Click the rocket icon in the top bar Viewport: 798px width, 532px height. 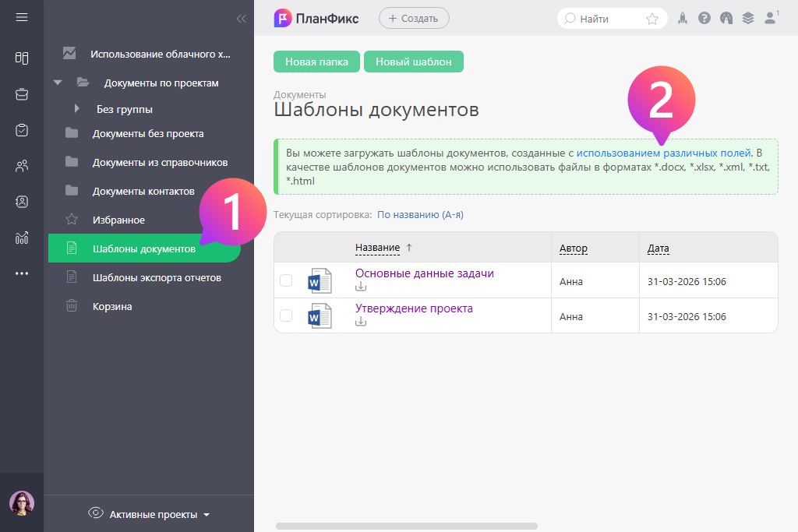pyautogui.click(x=683, y=18)
